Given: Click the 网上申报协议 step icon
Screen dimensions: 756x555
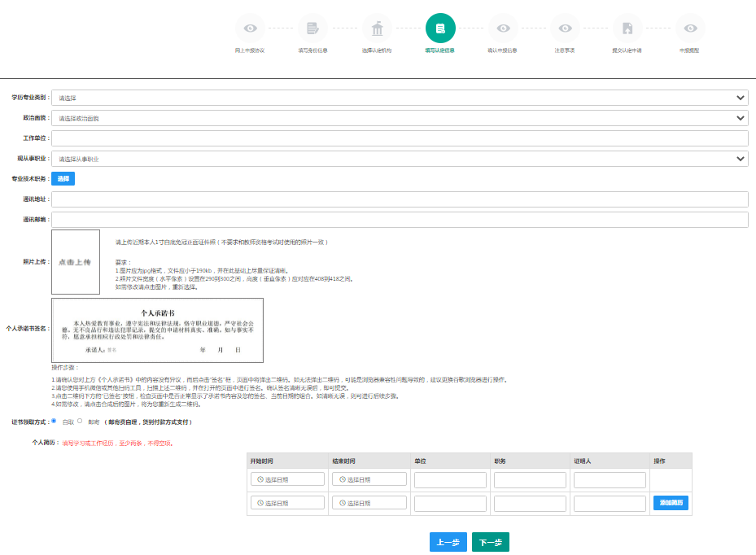Looking at the screenshot, I should [x=250, y=28].
